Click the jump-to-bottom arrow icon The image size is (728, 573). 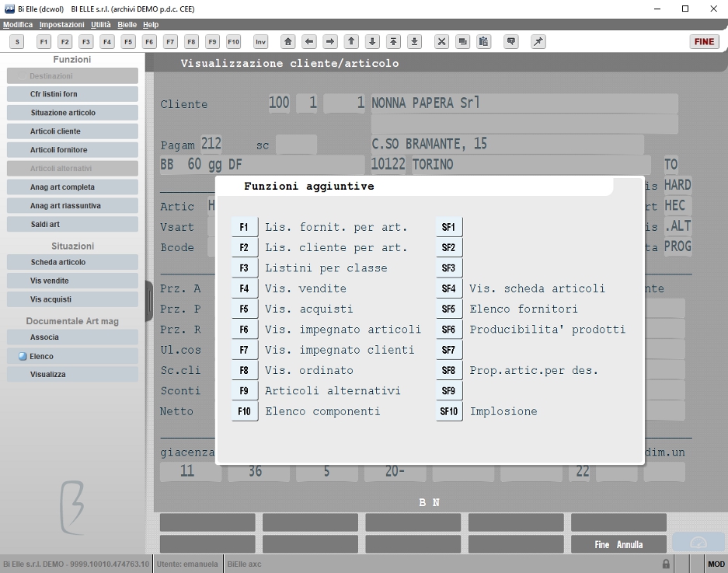[415, 42]
